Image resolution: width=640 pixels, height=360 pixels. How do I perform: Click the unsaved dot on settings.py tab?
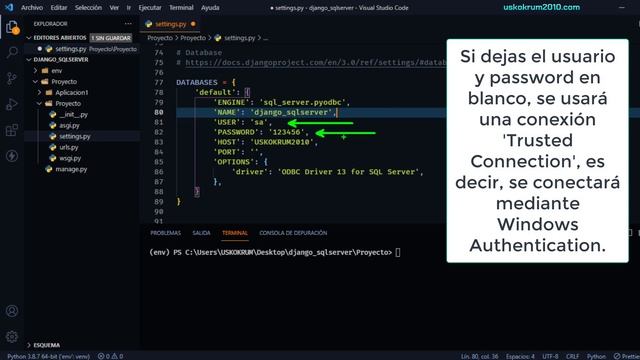[x=193, y=24]
